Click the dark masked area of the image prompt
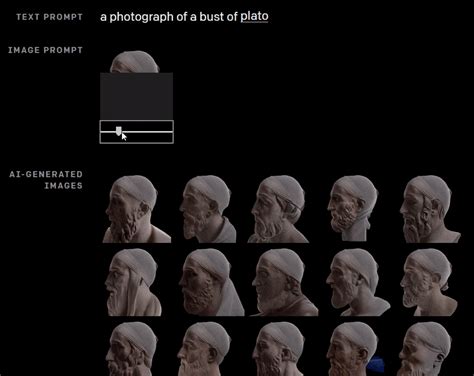The width and height of the screenshot is (474, 376). 137,96
